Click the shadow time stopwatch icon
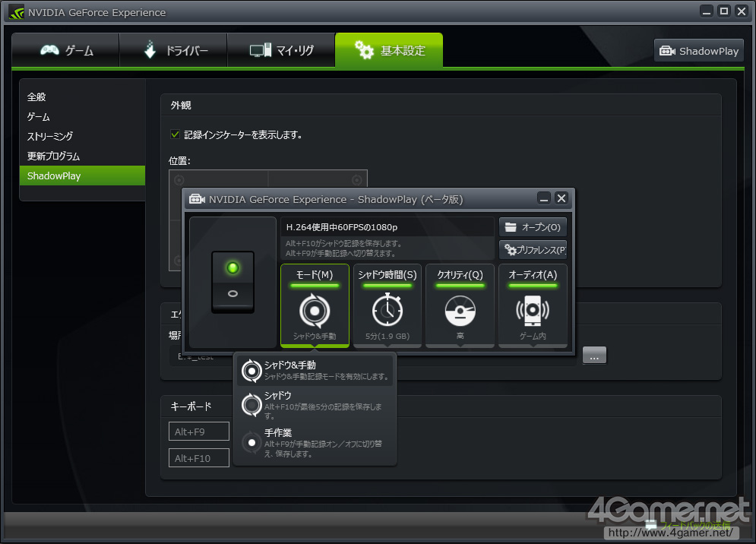Viewport: 756px width, 544px height. (387, 310)
